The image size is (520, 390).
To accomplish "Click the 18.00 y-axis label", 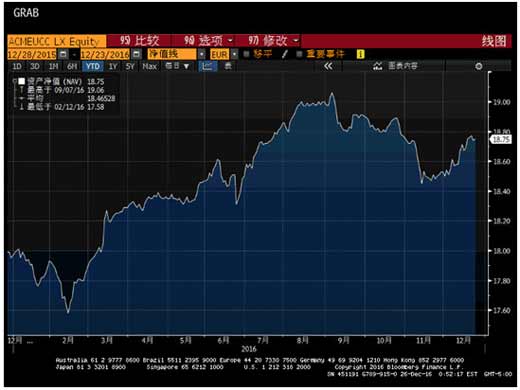I will [502, 251].
